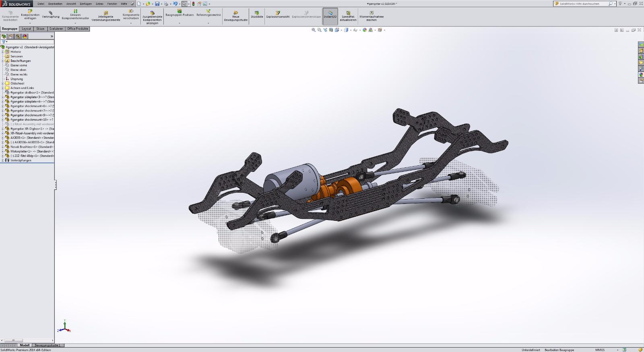Click the New document icon
Image resolution: width=644 pixels, height=352 pixels.
click(139, 4)
